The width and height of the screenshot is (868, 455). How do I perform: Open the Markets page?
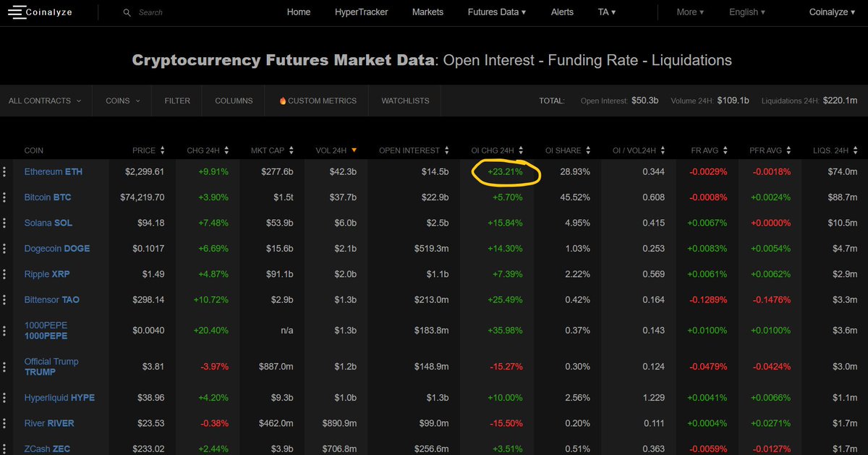pos(427,12)
